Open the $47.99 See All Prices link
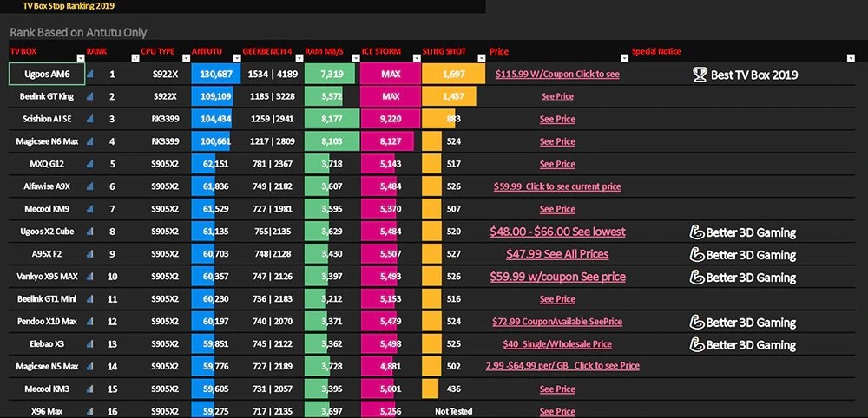 pos(557,254)
